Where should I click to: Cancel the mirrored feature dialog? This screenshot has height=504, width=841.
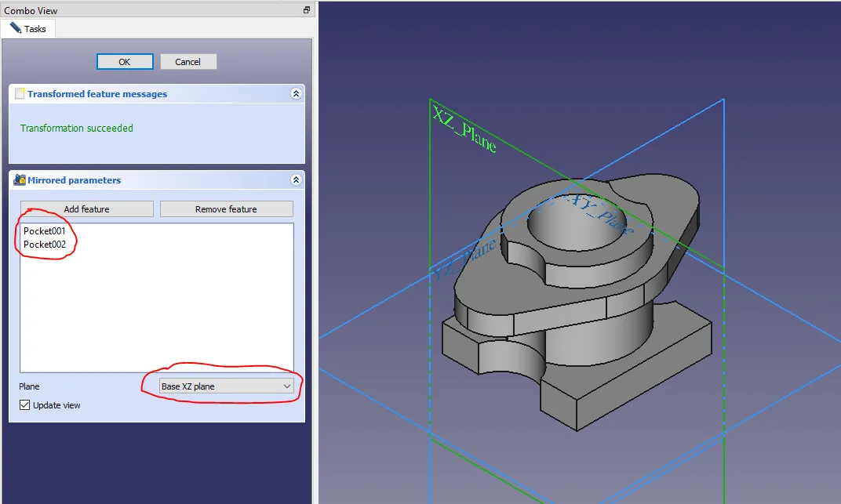[188, 62]
